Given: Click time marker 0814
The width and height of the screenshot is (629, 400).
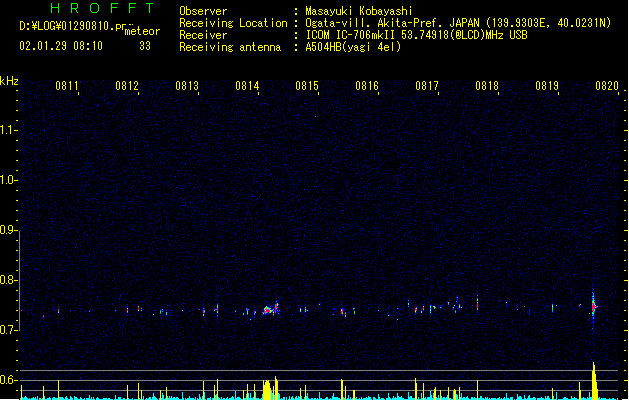Looking at the screenshot, I should click(x=247, y=86).
